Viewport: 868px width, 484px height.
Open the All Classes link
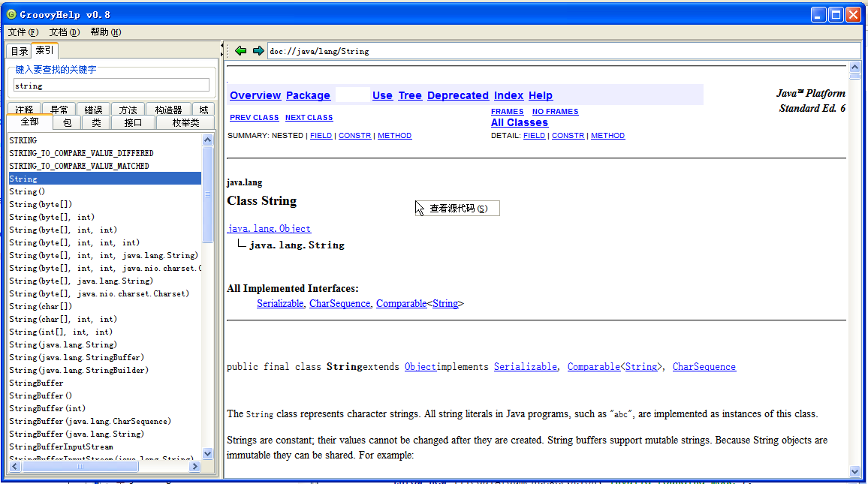point(520,122)
